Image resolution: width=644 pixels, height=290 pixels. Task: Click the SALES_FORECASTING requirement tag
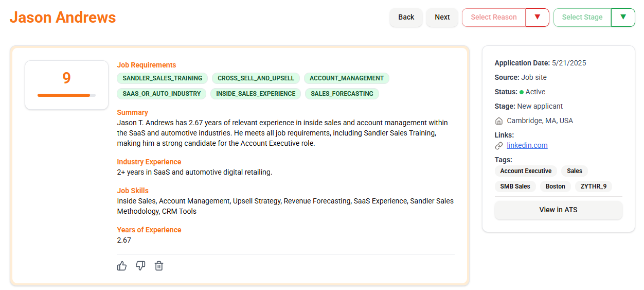pos(342,94)
